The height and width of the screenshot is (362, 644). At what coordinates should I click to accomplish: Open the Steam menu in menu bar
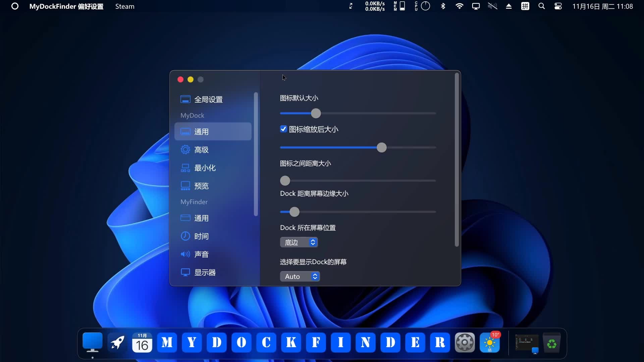coord(125,6)
